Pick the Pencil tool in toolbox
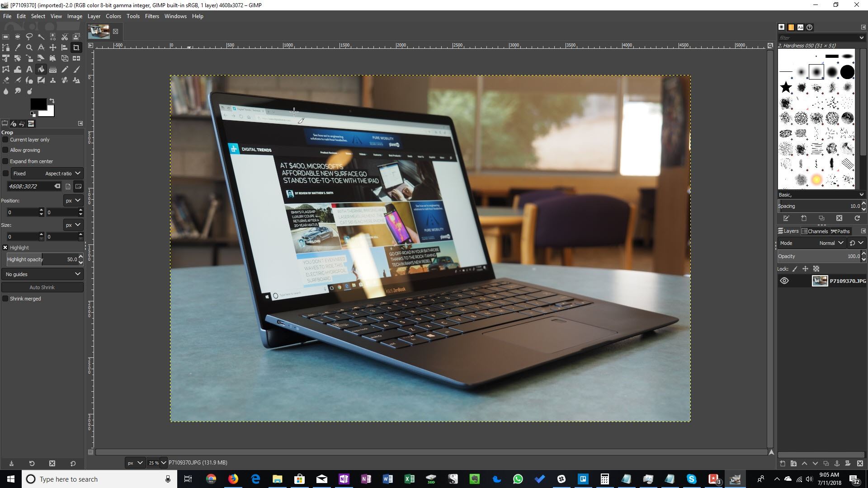Viewport: 868px width, 488px height. click(65, 69)
